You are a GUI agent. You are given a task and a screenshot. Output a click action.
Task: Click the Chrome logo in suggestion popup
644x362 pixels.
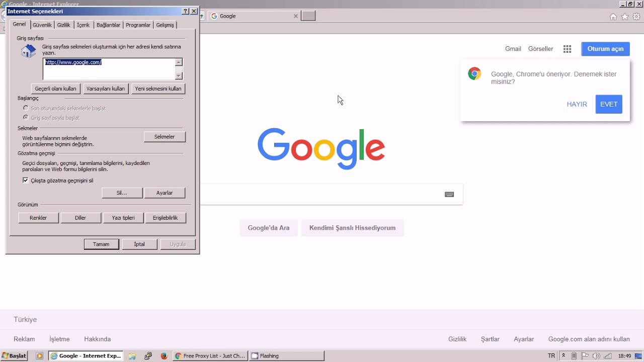tap(474, 74)
